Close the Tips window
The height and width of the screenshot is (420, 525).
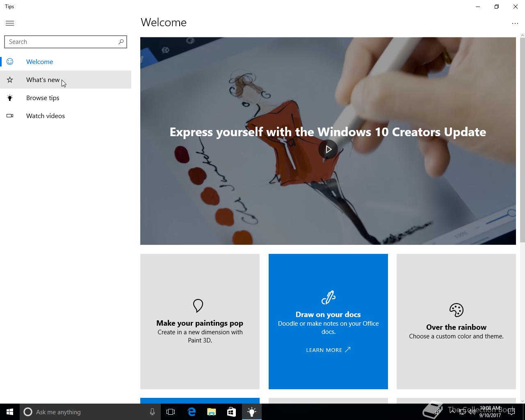[516, 7]
